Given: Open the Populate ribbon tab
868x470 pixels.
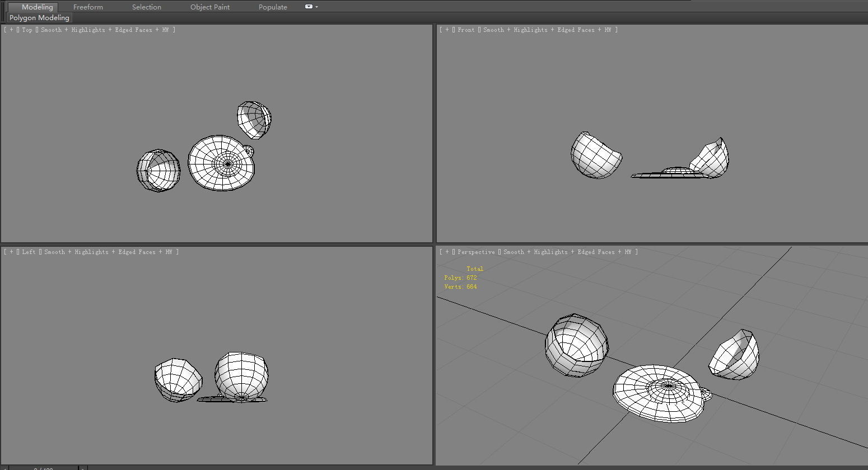Looking at the screenshot, I should (273, 7).
